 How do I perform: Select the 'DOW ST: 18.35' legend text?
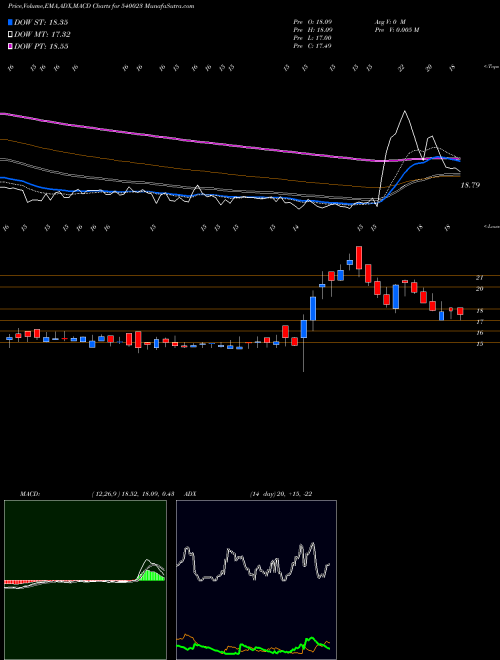pos(41,22)
